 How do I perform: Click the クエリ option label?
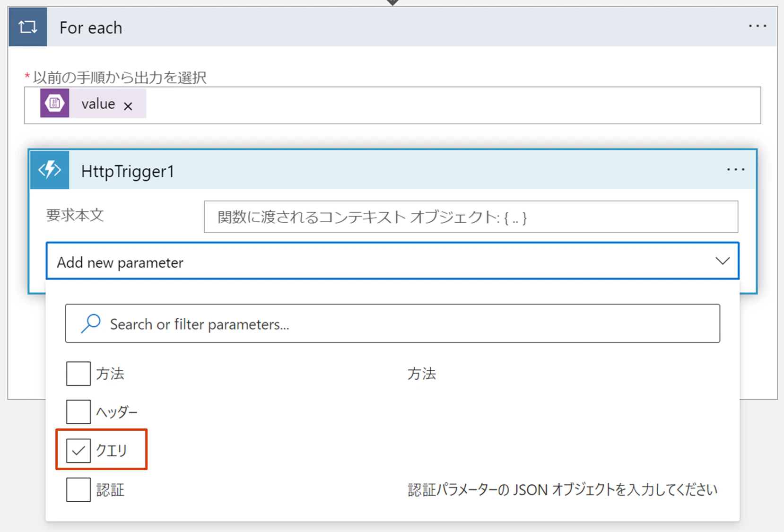112,451
